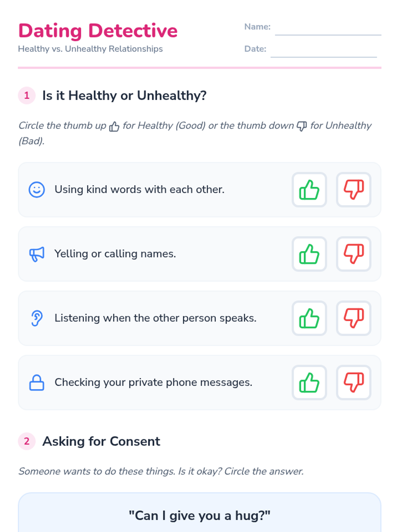Circle thumbs up for kind words

tap(309, 190)
